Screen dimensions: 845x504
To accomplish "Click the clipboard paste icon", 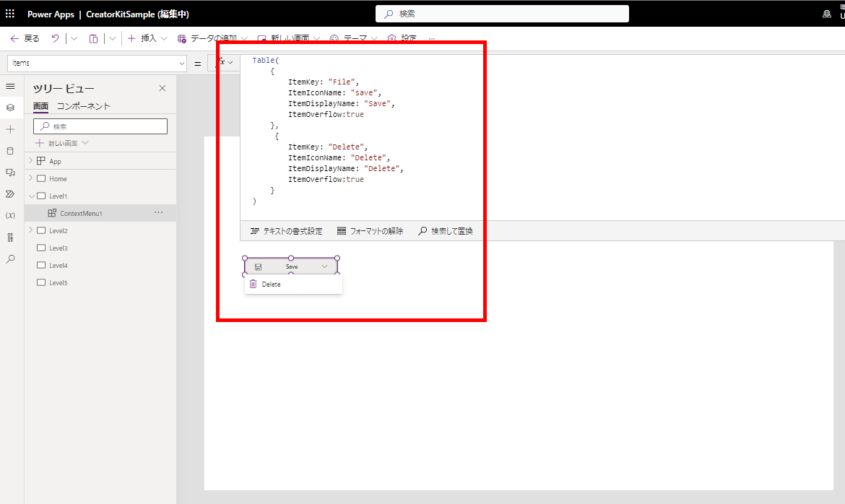I will 93,38.
